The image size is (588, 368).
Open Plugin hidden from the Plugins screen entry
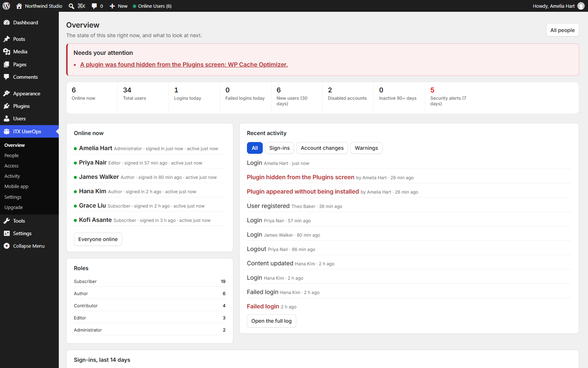tap(301, 177)
